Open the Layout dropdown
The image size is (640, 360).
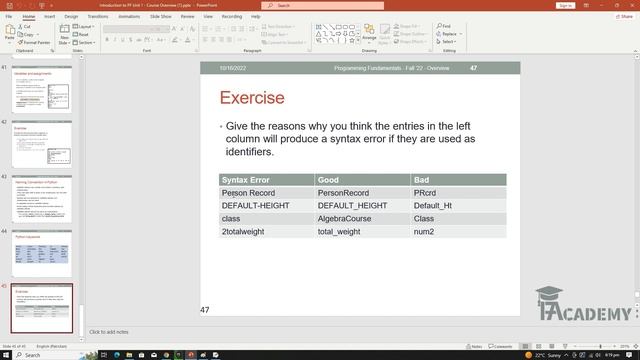84,27
